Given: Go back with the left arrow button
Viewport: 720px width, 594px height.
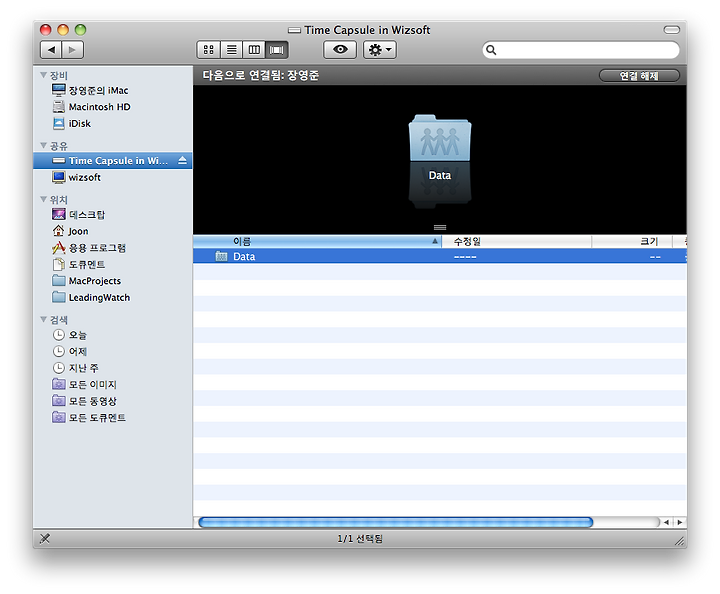Looking at the screenshot, I should 51,50.
